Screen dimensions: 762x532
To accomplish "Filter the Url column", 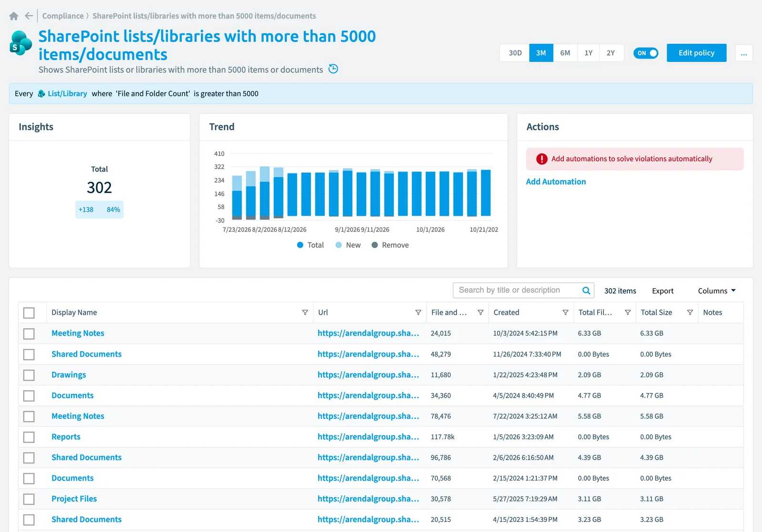I will (x=418, y=312).
